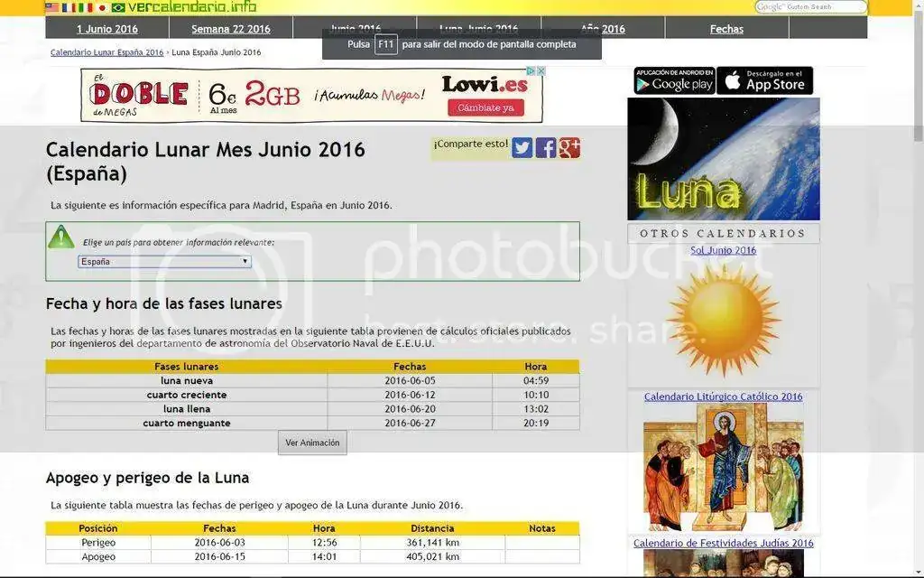924x578 pixels.
Task: Open the "Sol Junio 2016" link
Action: (x=723, y=250)
